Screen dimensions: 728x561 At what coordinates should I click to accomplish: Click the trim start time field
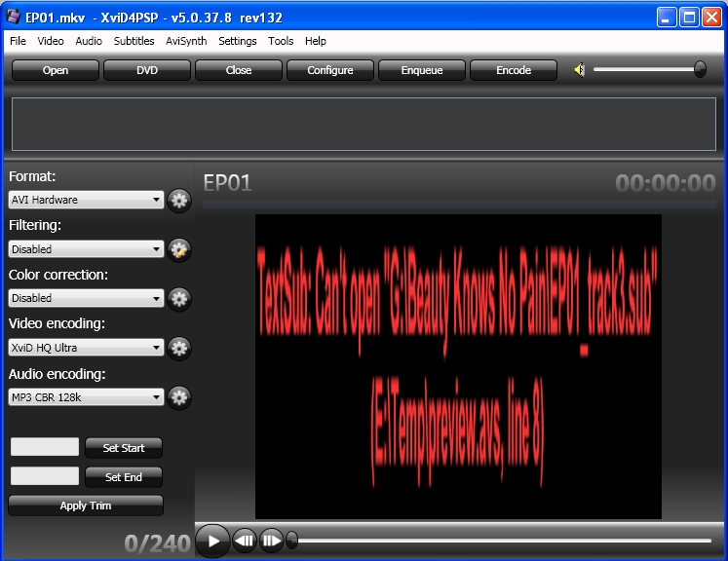[x=45, y=447]
